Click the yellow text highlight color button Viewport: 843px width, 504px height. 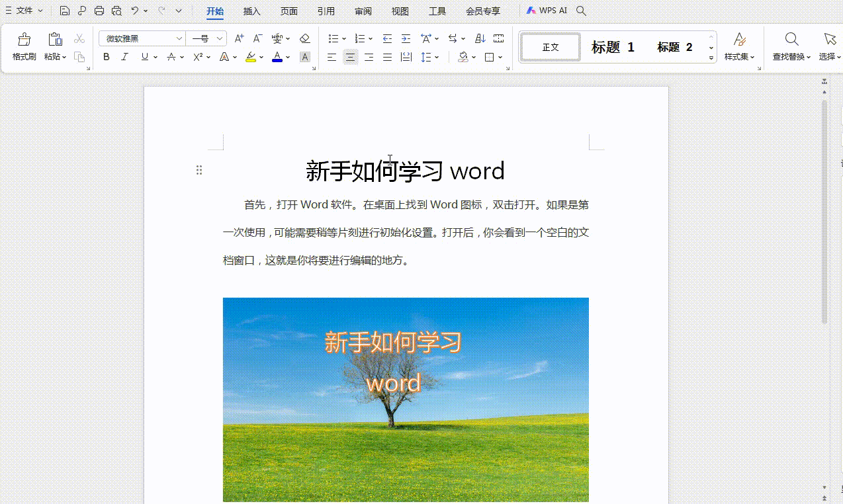coord(250,57)
